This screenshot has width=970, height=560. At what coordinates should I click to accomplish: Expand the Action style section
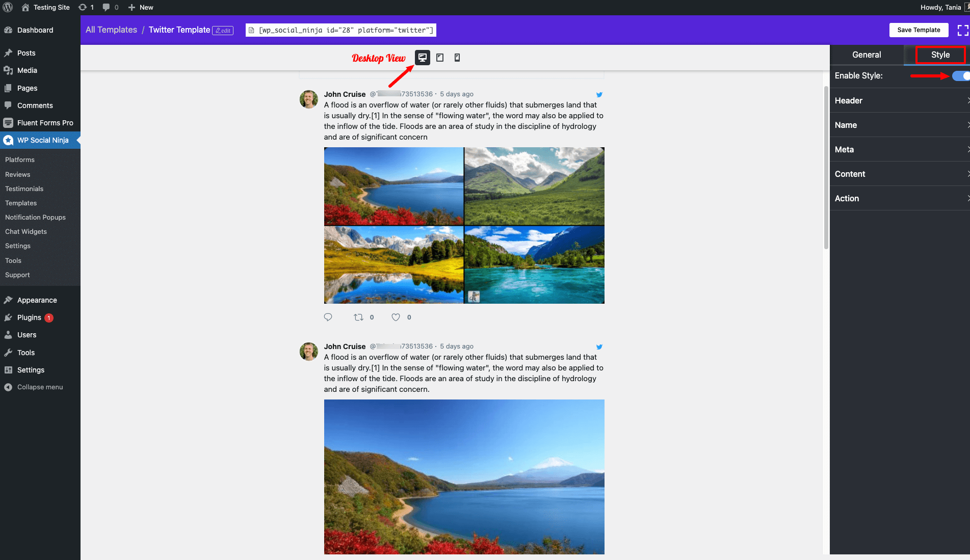click(x=900, y=198)
